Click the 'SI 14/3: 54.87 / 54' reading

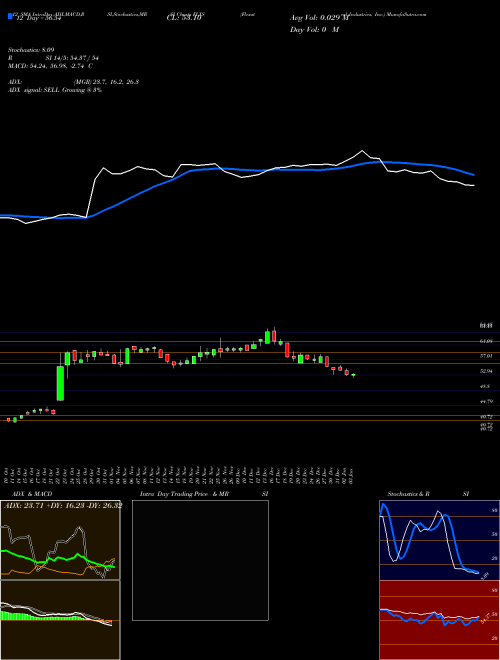(72, 58)
